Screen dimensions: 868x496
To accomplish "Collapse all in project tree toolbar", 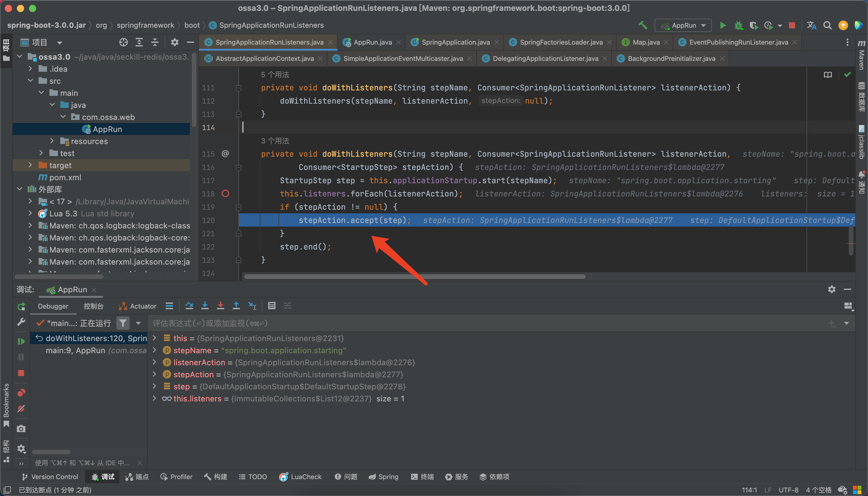I will [x=155, y=42].
